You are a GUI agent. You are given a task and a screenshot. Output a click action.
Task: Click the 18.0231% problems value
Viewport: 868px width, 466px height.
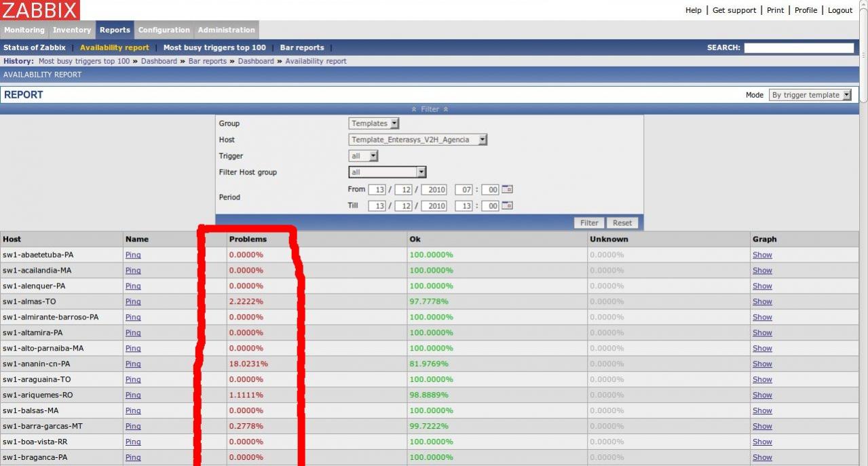[x=248, y=364]
